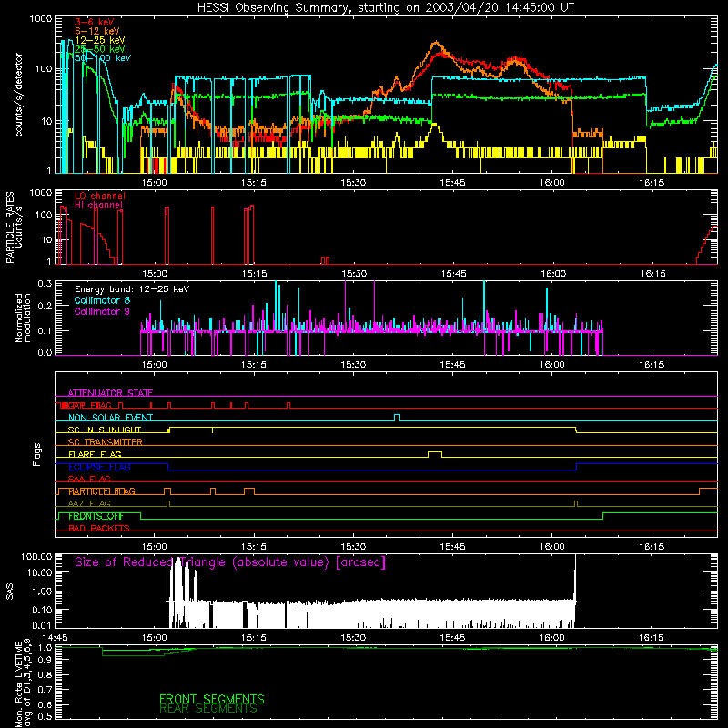Select the 12-25 keV legend label
The width and height of the screenshot is (728, 728).
[x=100, y=40]
